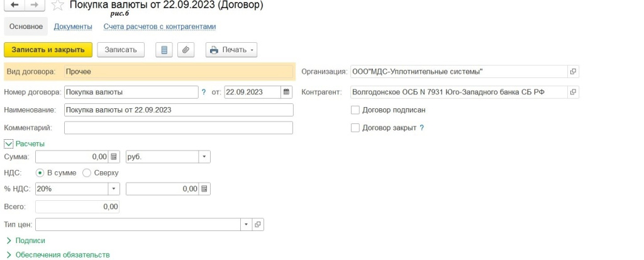The image size is (644, 260).
Task: Click the Записать и закрыть button
Action: coord(48,50)
